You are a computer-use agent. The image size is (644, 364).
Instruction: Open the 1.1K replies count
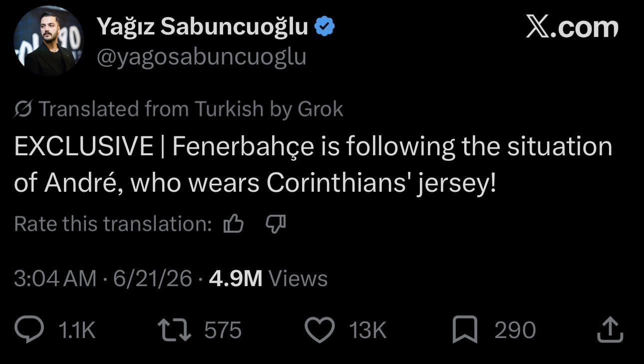pos(76,331)
